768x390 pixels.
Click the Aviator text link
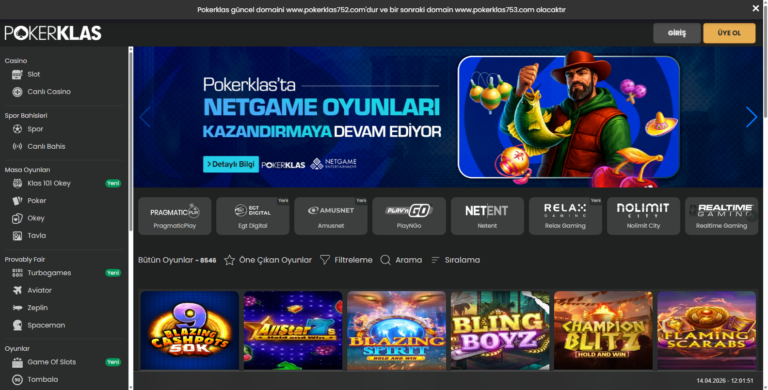point(39,291)
